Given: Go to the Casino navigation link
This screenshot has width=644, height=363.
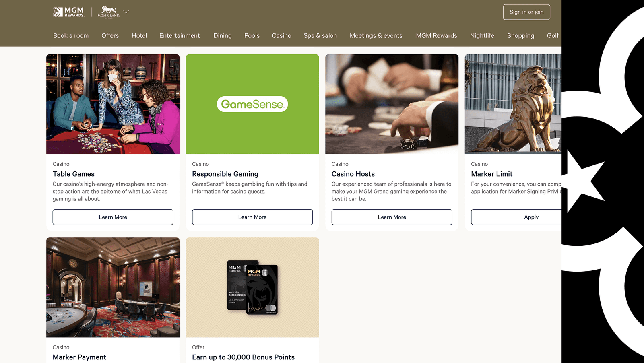Looking at the screenshot, I should [281, 35].
